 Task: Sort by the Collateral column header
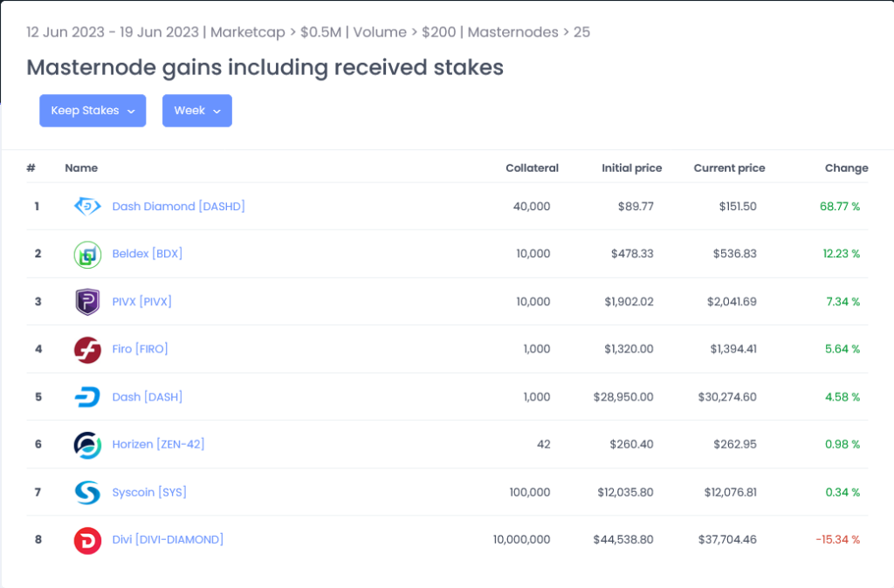[x=532, y=168]
